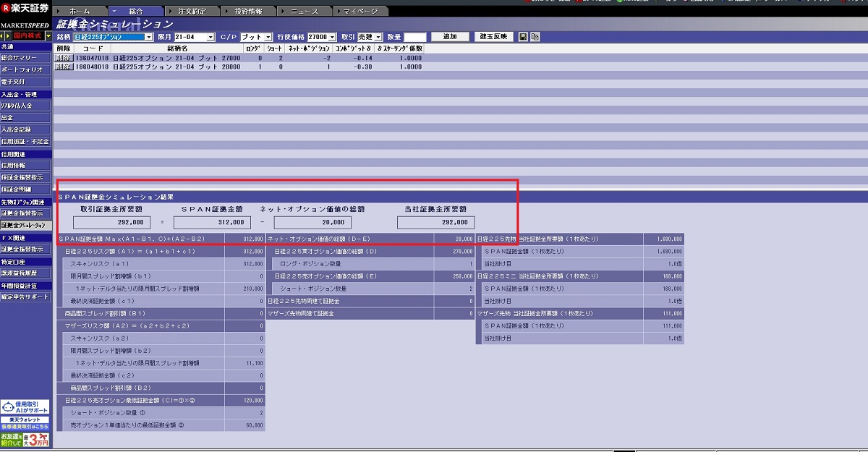
Task: Open the C/P プット dropdown
Action: tap(268, 37)
